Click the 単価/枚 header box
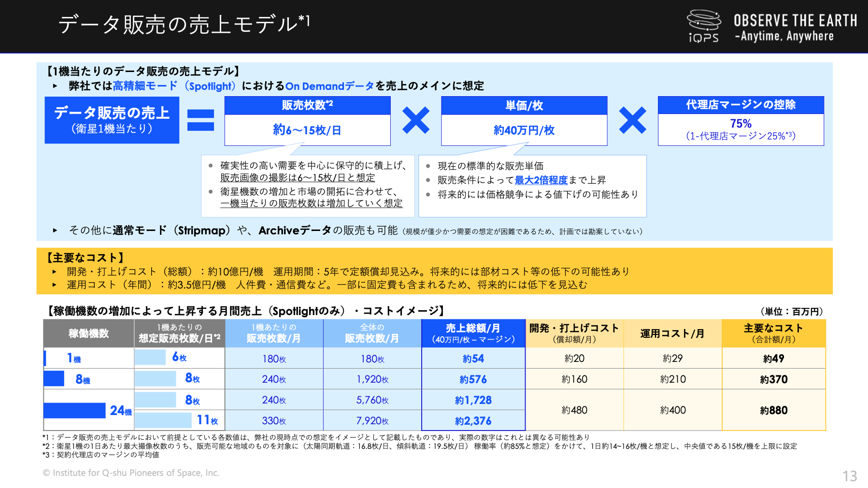The height and width of the screenshot is (488, 868). point(524,105)
